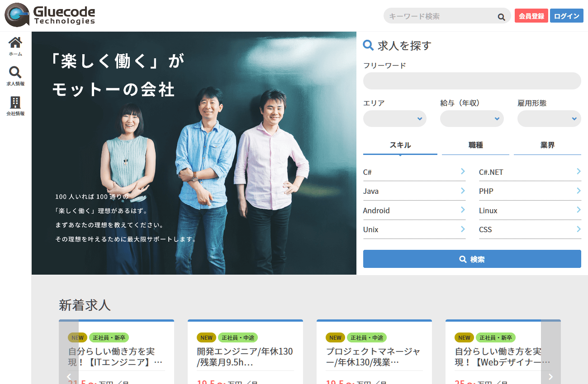Click the chevron arrow next to CSS
This screenshot has width=588, height=384.
(579, 229)
